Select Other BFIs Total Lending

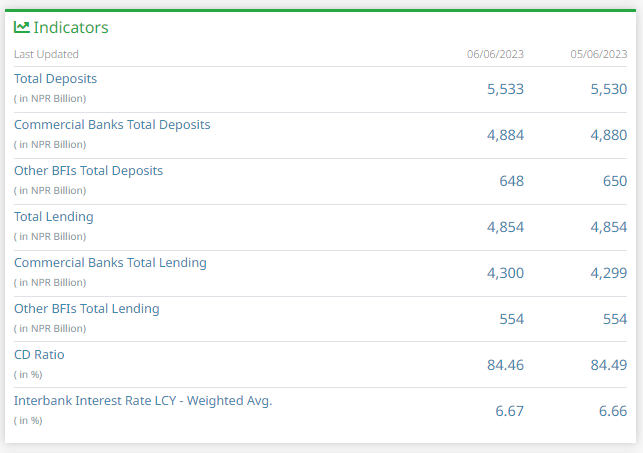[x=86, y=309]
